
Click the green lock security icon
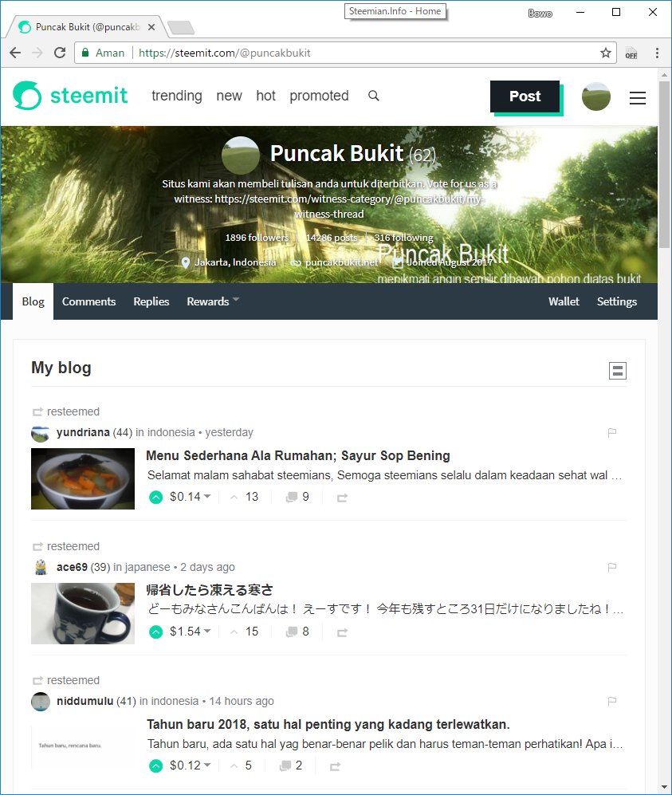[x=85, y=52]
